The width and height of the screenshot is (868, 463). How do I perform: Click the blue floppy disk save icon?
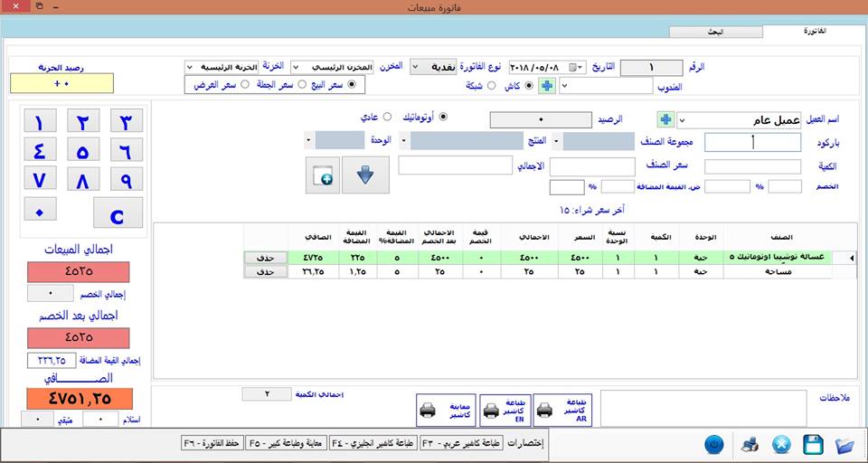click(x=813, y=445)
